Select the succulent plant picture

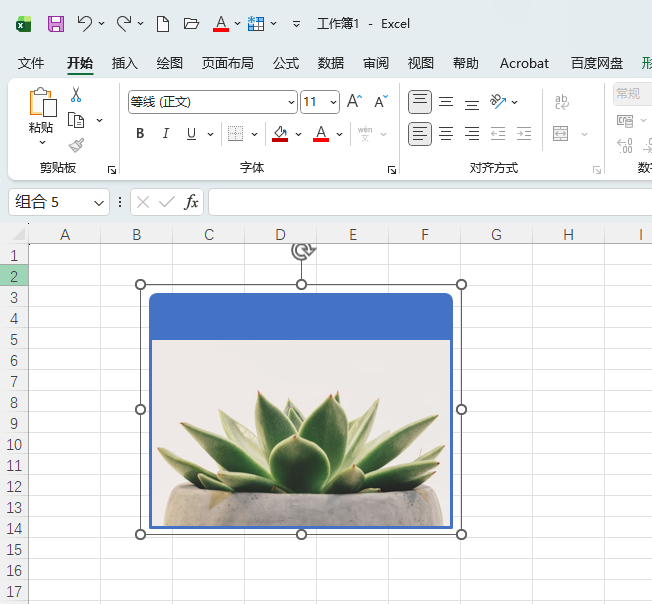301,433
